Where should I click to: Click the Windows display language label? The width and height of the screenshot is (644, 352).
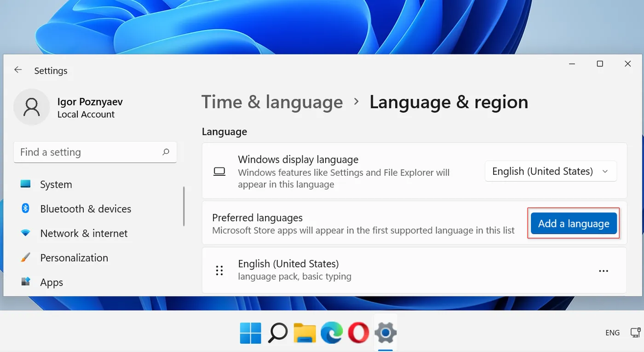click(x=298, y=160)
